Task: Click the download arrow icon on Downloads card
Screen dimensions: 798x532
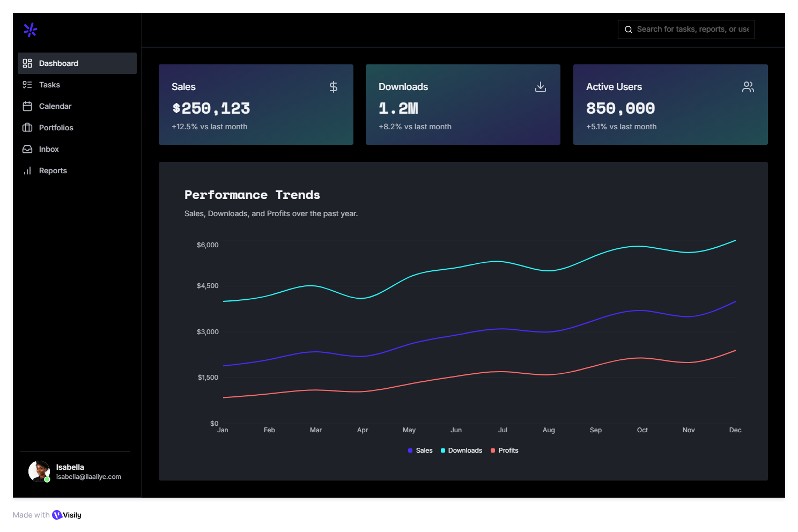Action: pos(540,87)
